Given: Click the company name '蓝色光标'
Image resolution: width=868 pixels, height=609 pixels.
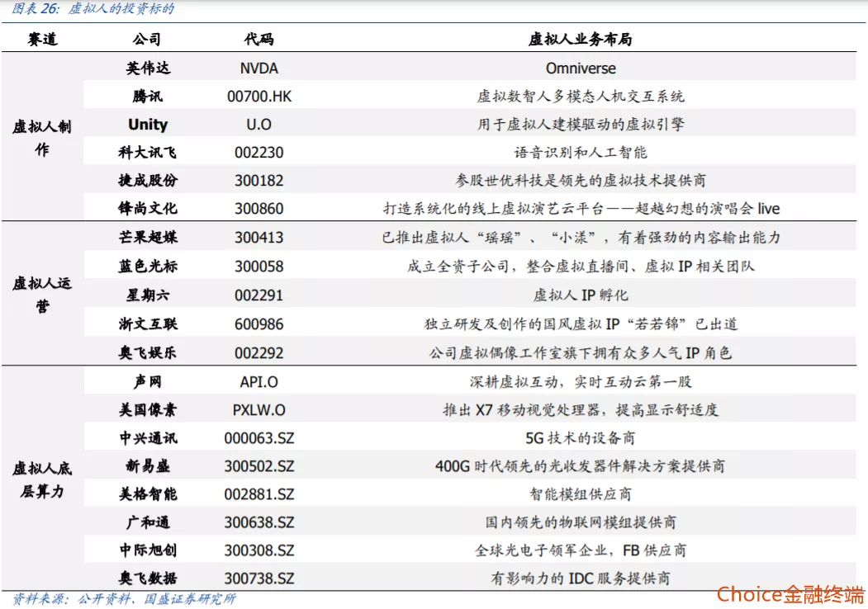Looking at the screenshot, I should coord(148,266).
